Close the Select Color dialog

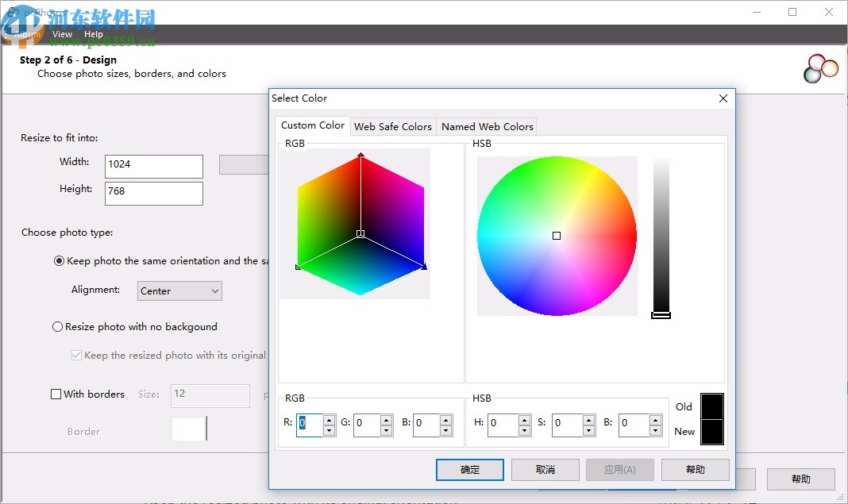723,98
